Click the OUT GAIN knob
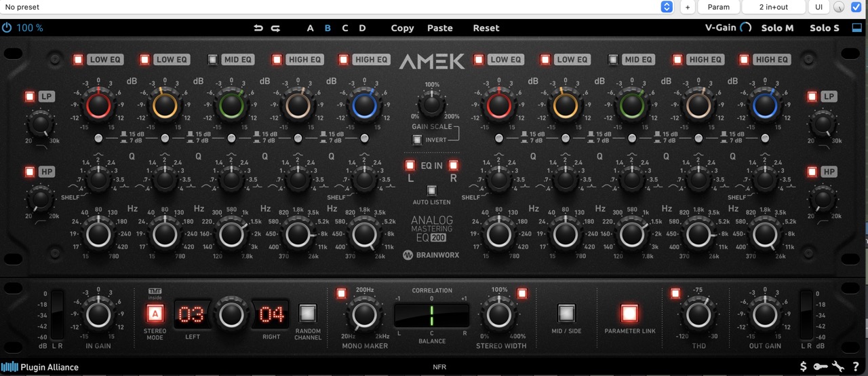This screenshot has height=376, width=868. click(x=765, y=315)
